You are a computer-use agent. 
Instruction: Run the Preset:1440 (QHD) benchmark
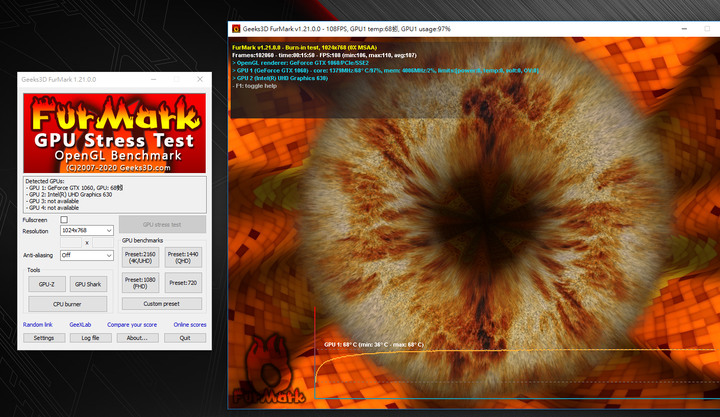pyautogui.click(x=183, y=257)
